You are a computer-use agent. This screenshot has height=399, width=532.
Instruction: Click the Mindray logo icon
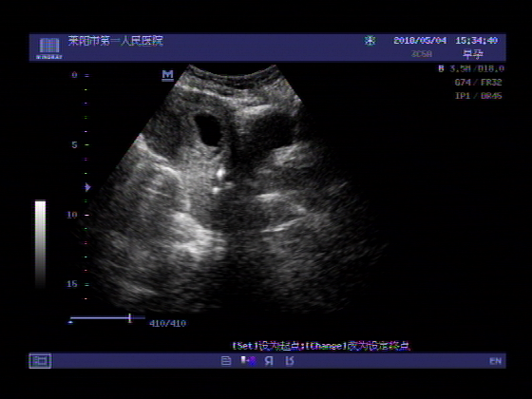coord(49,48)
